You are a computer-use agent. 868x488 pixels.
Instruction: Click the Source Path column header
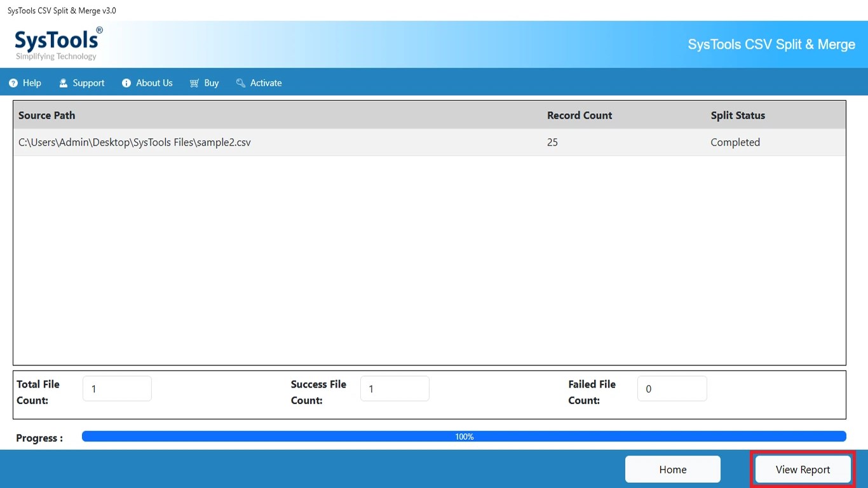pos(47,116)
